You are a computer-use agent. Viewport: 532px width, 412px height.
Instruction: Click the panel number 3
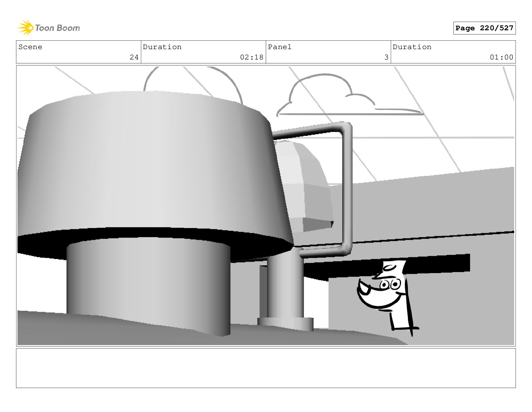386,57
